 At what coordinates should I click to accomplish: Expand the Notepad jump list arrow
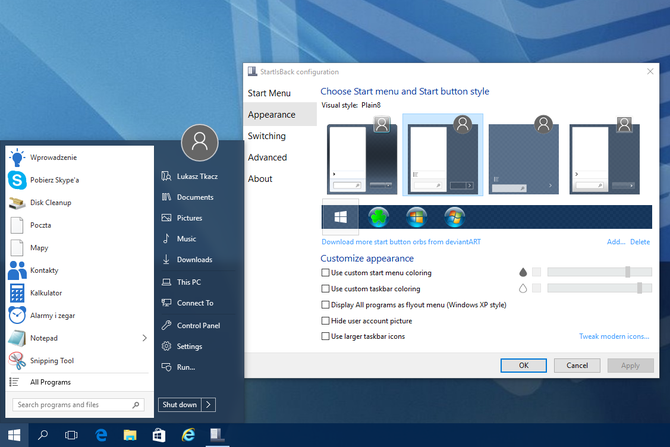[x=144, y=338]
